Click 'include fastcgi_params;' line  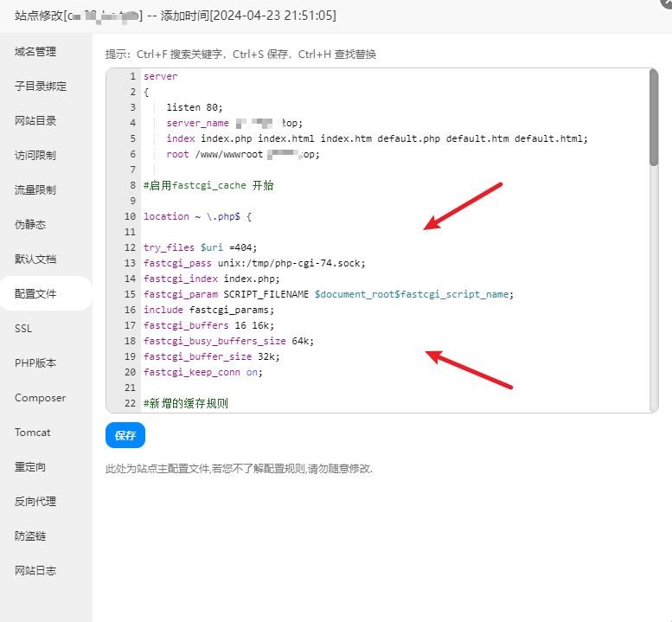(208, 310)
